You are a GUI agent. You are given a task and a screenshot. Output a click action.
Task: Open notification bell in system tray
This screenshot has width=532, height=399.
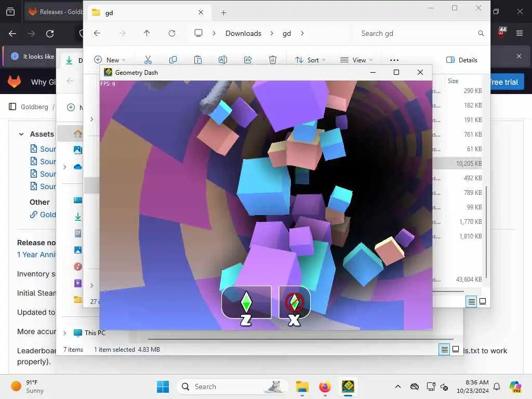[497, 387]
